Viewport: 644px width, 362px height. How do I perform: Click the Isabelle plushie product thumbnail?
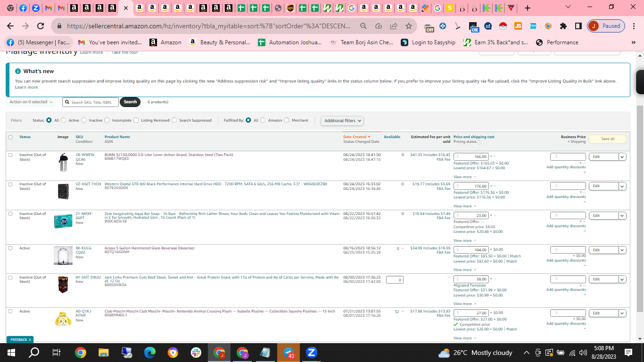(x=63, y=319)
